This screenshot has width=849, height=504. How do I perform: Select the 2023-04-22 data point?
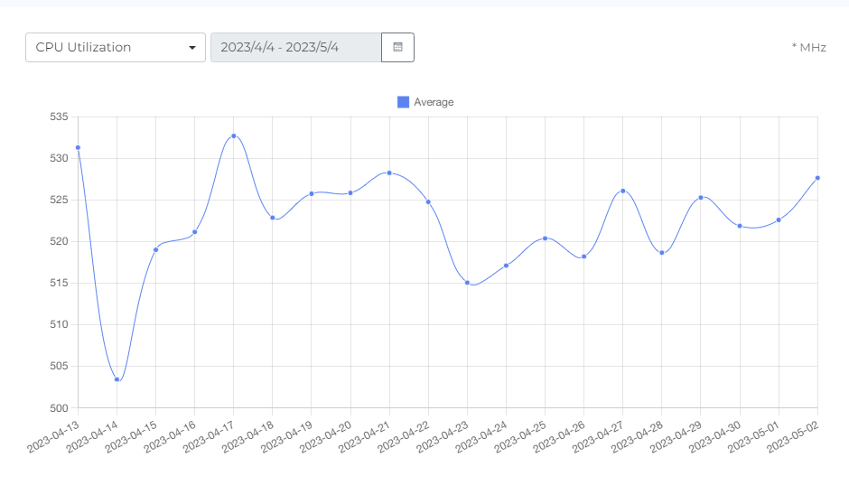(x=428, y=201)
